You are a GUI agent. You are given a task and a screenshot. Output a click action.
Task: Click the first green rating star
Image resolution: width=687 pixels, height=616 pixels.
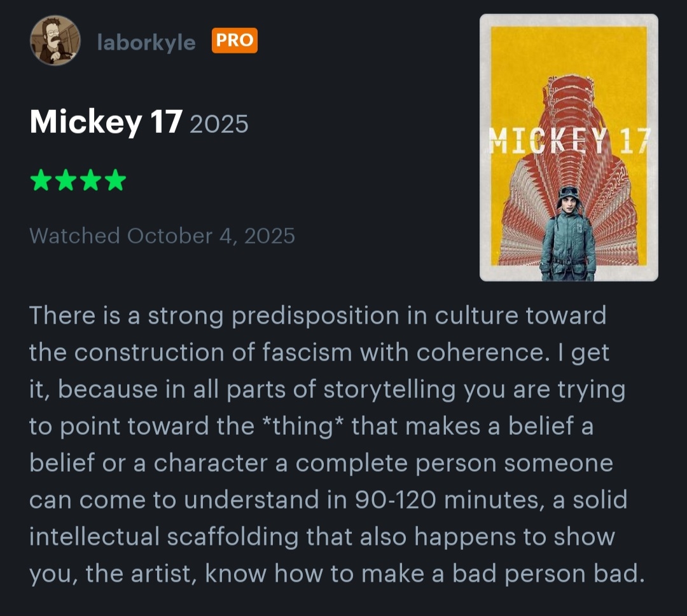[41, 182]
